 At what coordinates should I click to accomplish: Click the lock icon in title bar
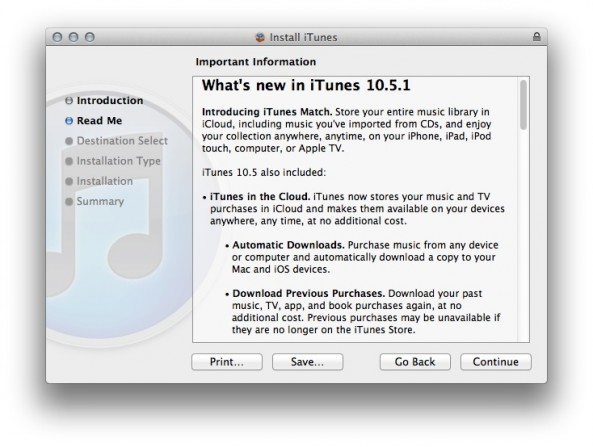(x=536, y=37)
